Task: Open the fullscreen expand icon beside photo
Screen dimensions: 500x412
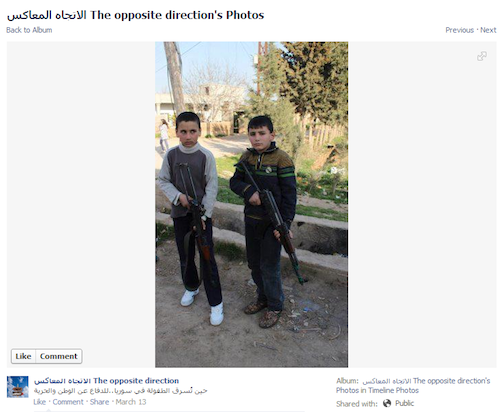Action: (x=482, y=56)
